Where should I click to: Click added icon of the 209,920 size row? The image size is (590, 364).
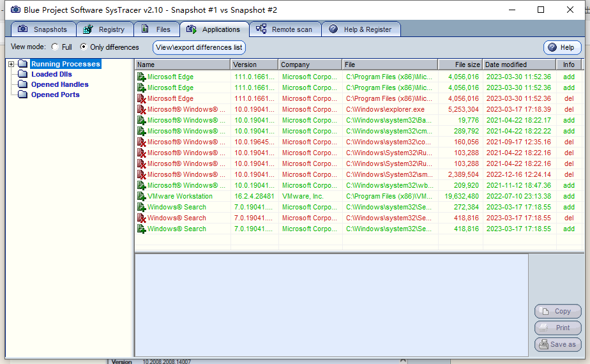[142, 186]
